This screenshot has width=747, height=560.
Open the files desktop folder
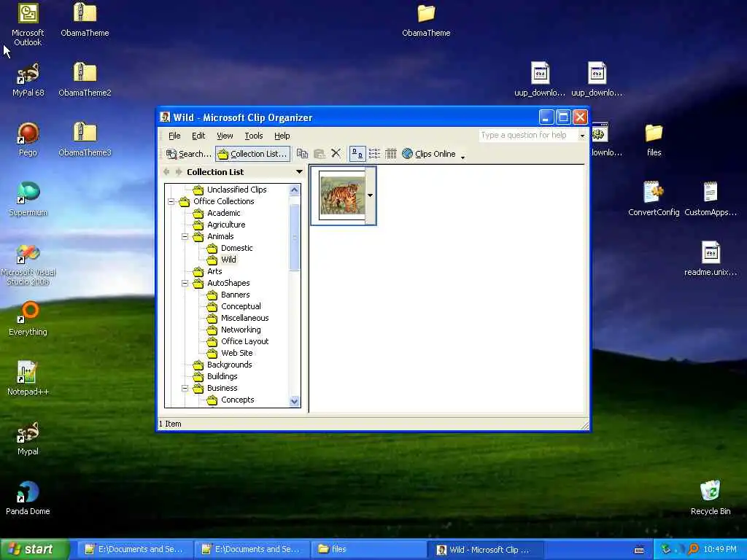point(654,140)
